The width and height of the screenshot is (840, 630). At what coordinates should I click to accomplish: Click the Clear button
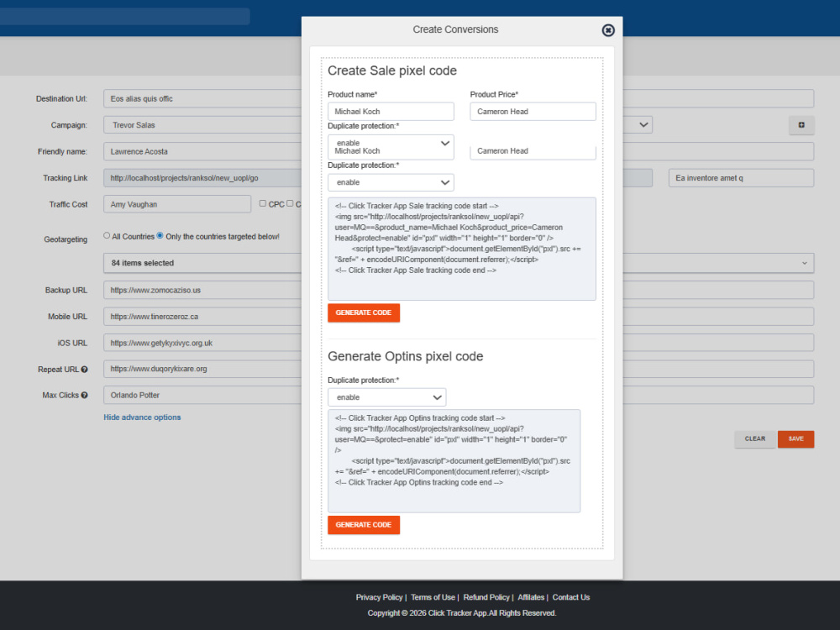pyautogui.click(x=755, y=438)
